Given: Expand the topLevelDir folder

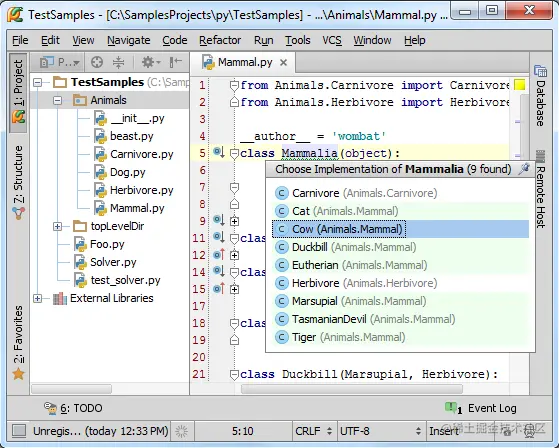Looking at the screenshot, I should click(x=57, y=226).
